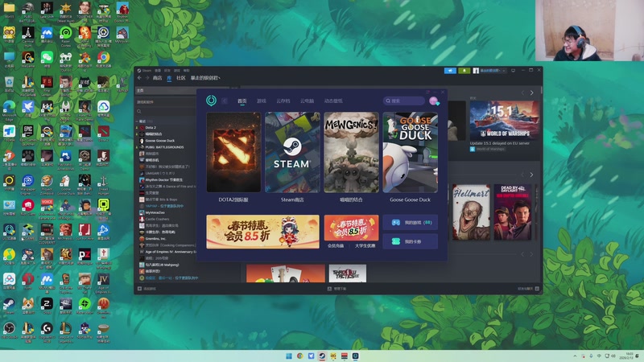Click the Steam library search magnifier
This screenshot has height=362, width=644.
[x=139, y=111]
